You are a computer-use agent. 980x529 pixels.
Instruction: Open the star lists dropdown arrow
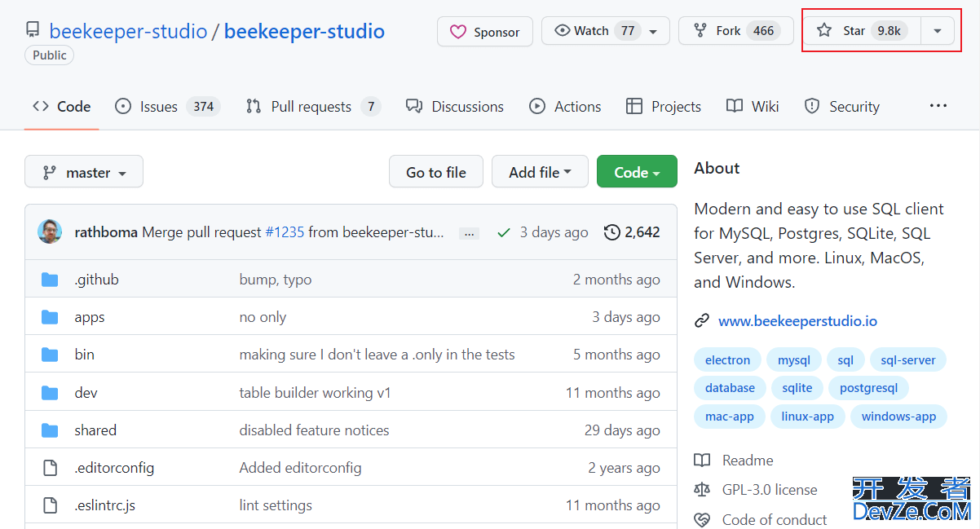point(938,31)
